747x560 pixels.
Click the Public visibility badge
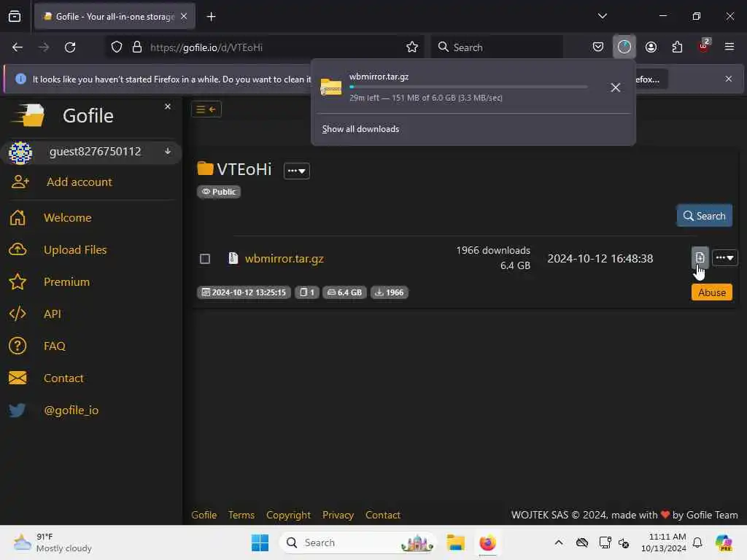coord(219,192)
